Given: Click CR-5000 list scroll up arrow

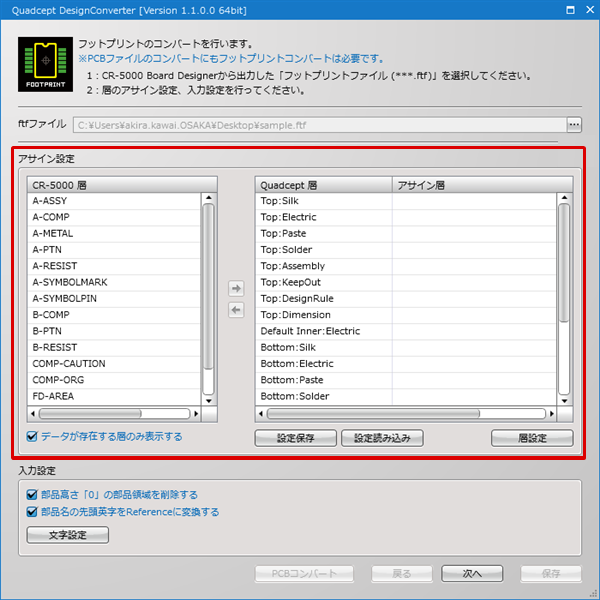Looking at the screenshot, I should 209,198.
